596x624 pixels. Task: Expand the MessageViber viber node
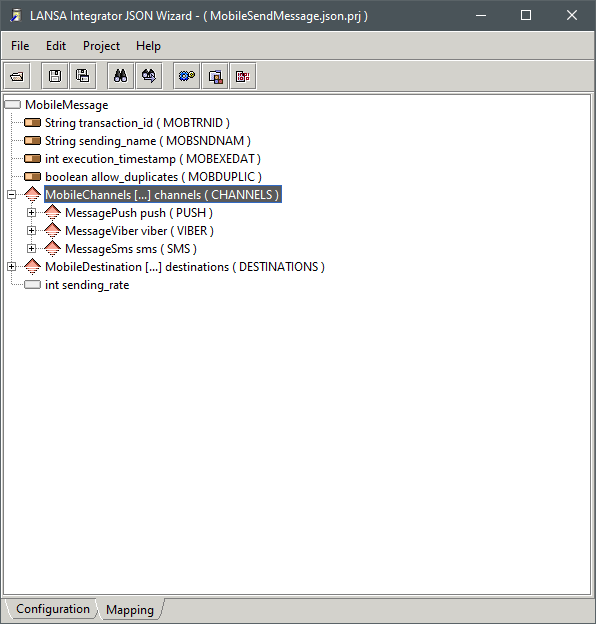coord(31,230)
